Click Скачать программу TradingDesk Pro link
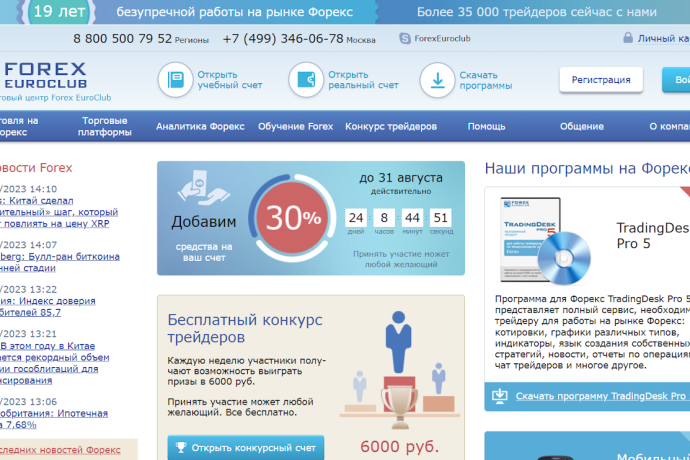 [601, 396]
